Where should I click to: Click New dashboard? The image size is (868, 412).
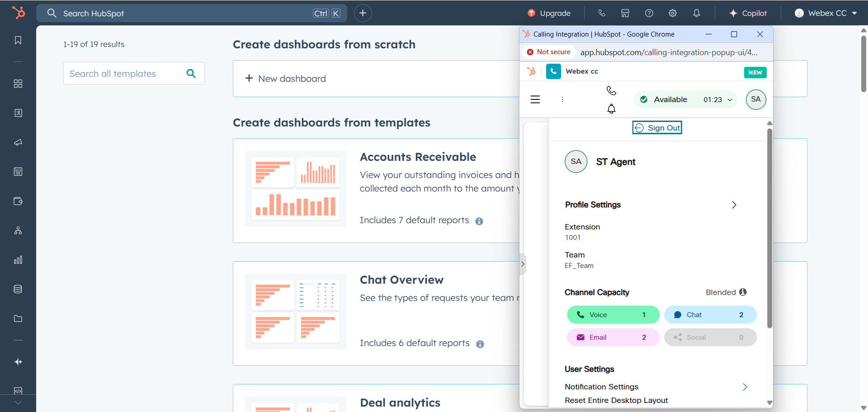click(x=286, y=79)
